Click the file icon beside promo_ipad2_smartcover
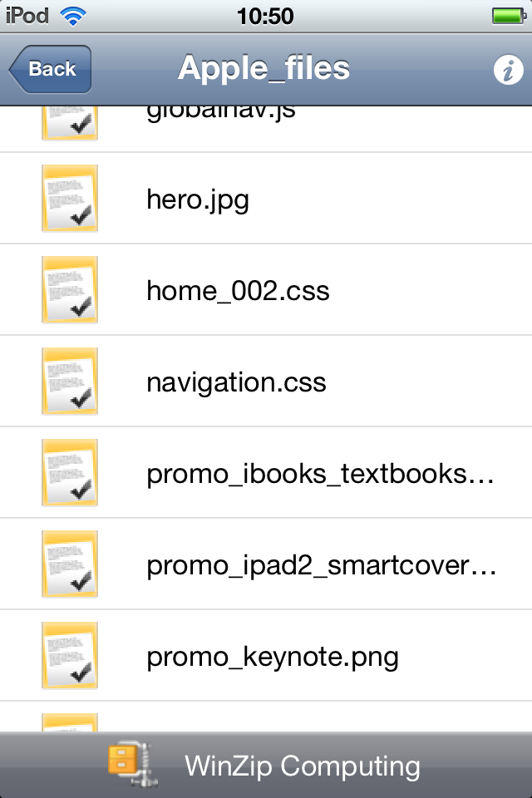Screen dimensions: 532x798 [x=70, y=564]
